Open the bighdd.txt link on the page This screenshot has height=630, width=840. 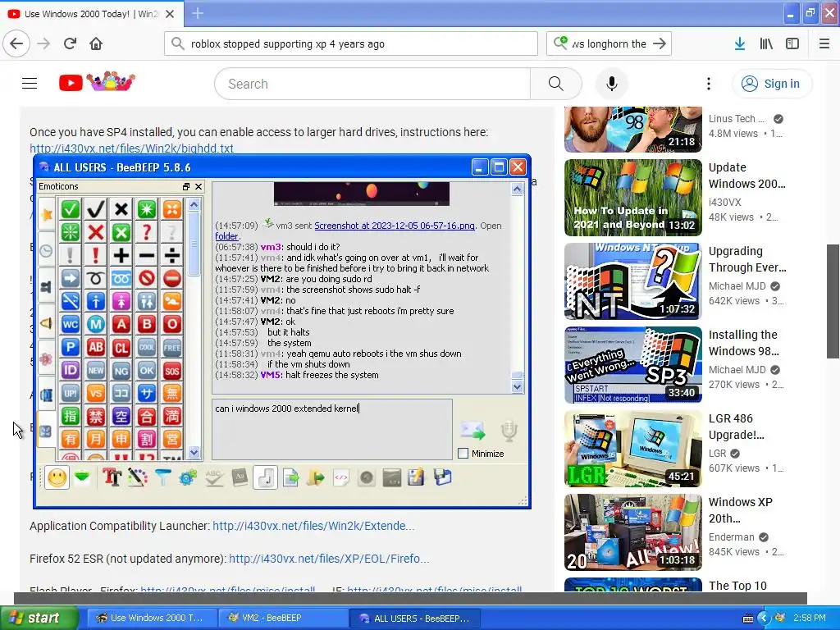tap(131, 148)
